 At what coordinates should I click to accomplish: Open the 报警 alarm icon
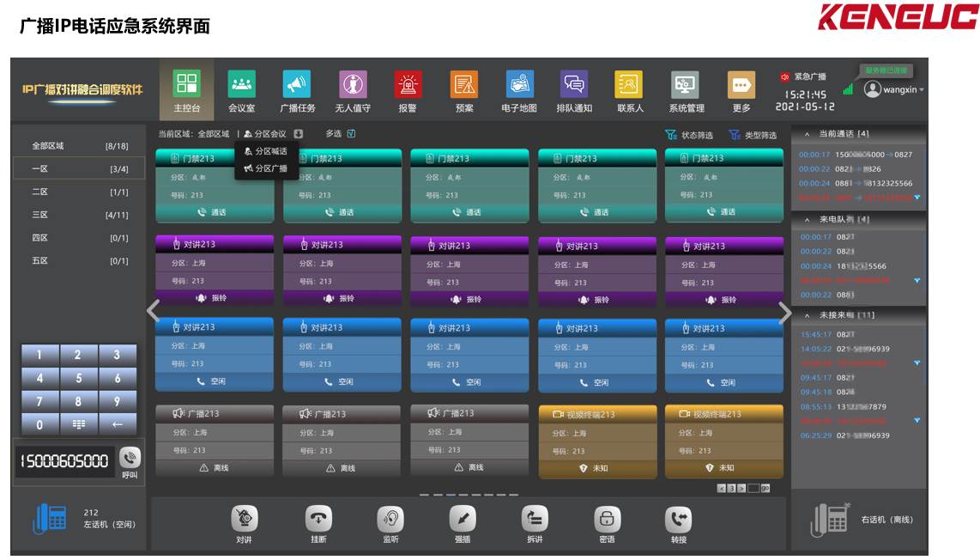(x=408, y=84)
